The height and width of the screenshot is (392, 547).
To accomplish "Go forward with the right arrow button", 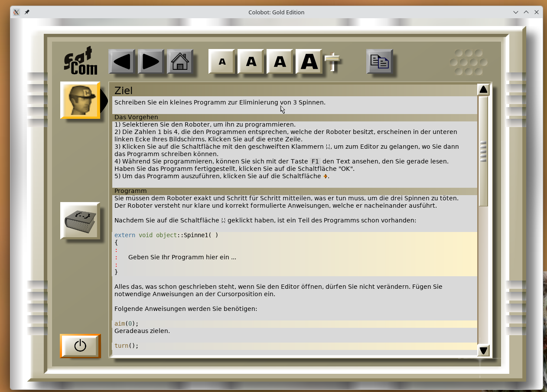I will 151,62.
